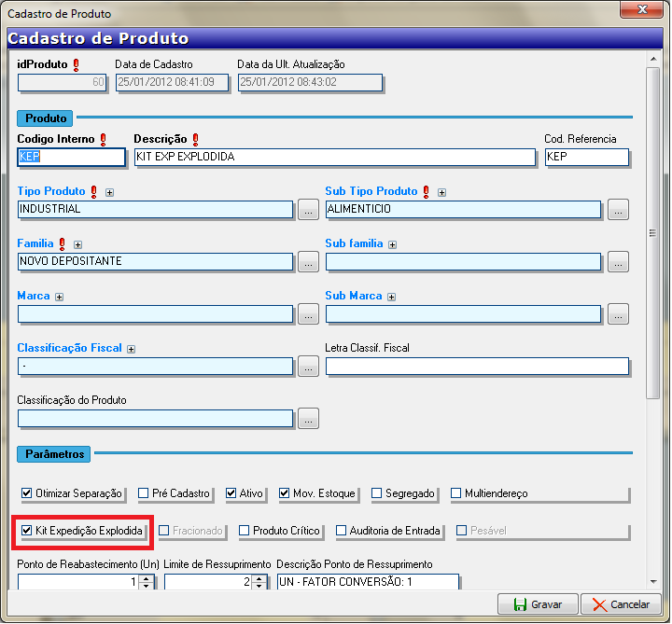Open Sub Marca lookup ellipsis button

click(618, 314)
